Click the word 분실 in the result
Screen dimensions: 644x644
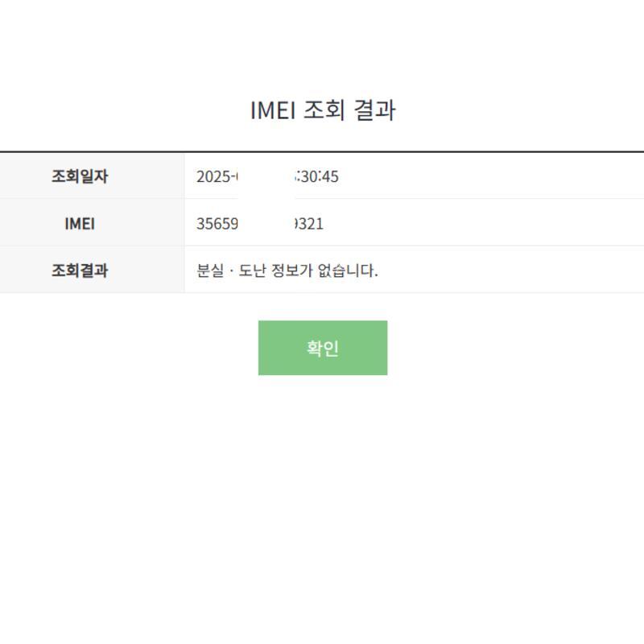[209, 270]
